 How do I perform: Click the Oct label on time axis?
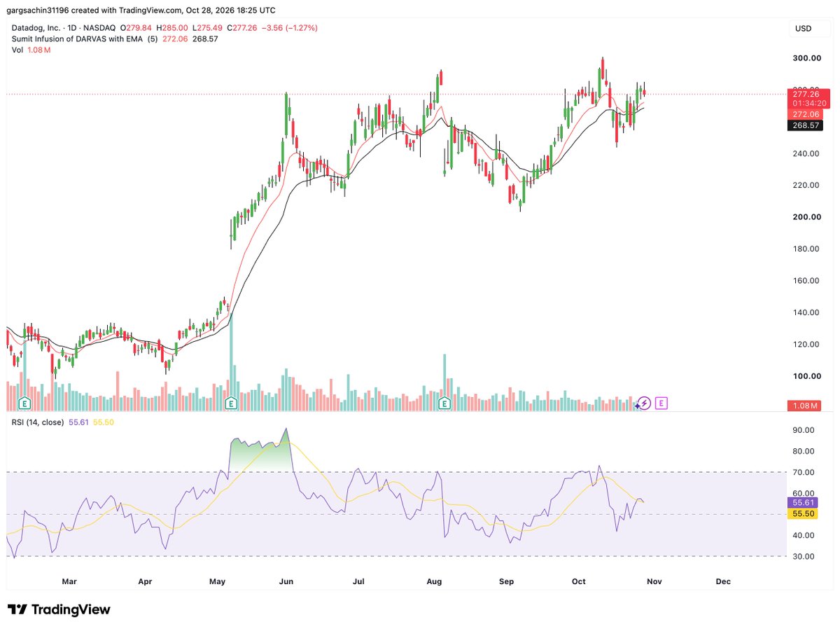click(x=578, y=581)
